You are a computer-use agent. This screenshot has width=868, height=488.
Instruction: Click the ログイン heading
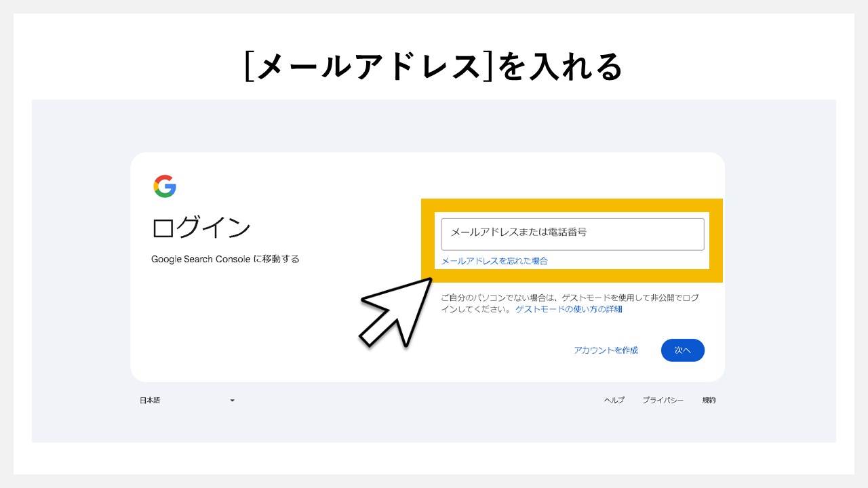[x=201, y=227]
